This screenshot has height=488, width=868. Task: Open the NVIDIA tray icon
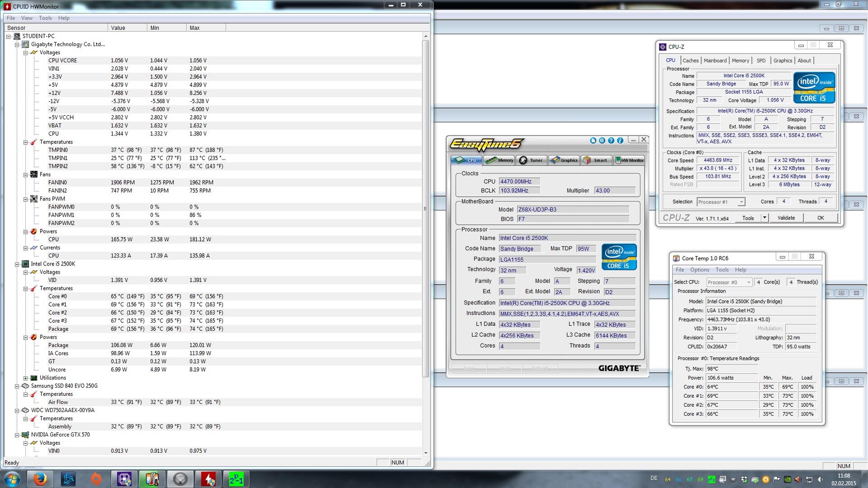pos(787,479)
